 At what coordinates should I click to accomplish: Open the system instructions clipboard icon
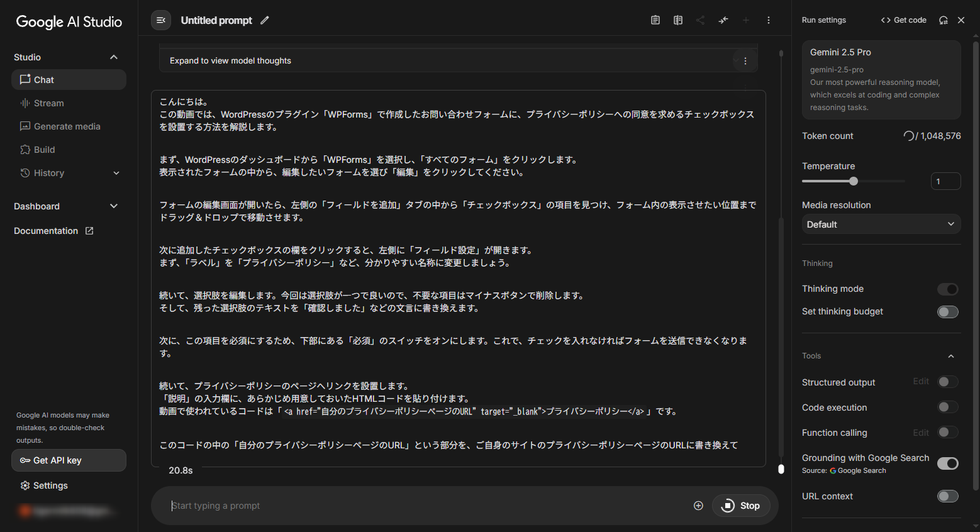pyautogui.click(x=655, y=20)
